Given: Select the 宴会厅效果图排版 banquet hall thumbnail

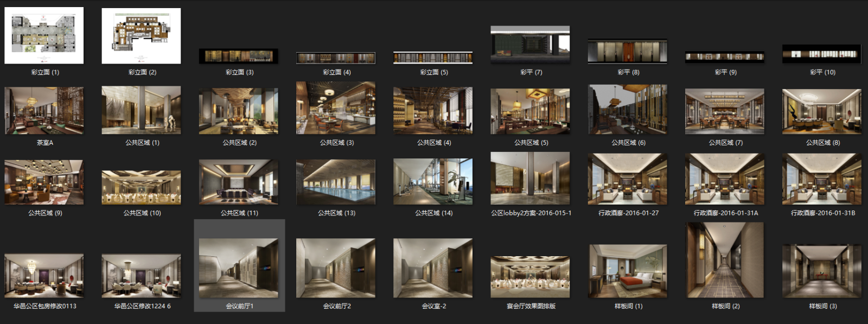Looking at the screenshot, I should (530, 277).
